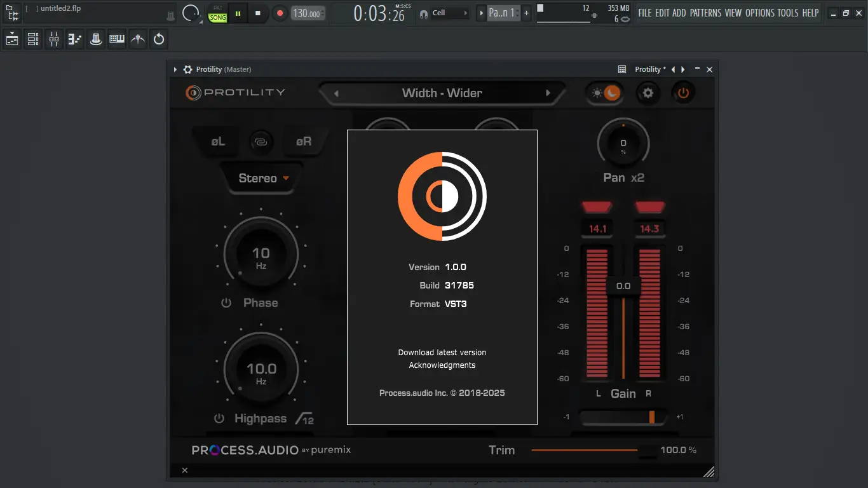Select the previous preset with the left arrow beside Width - Wider
868x488 pixels.
tap(336, 93)
